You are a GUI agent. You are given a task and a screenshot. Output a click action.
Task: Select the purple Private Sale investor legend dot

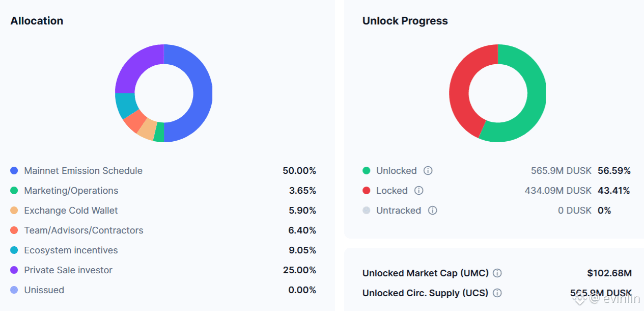[14, 270]
